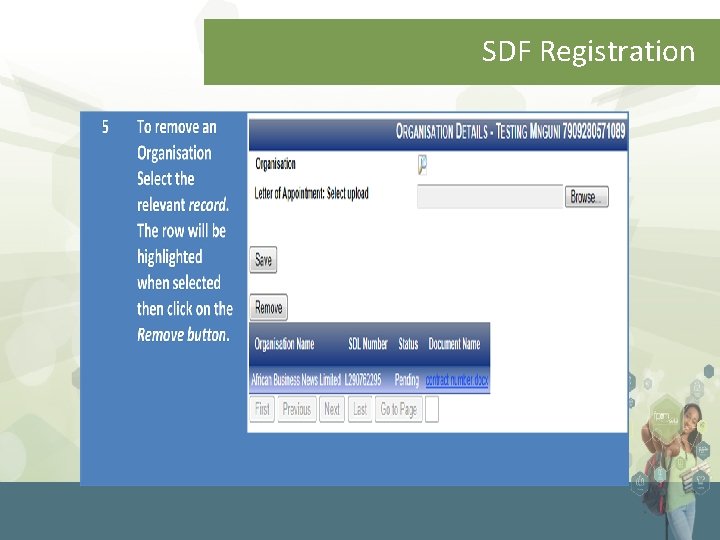Click the page number input box
The image size is (720, 540).
432,409
